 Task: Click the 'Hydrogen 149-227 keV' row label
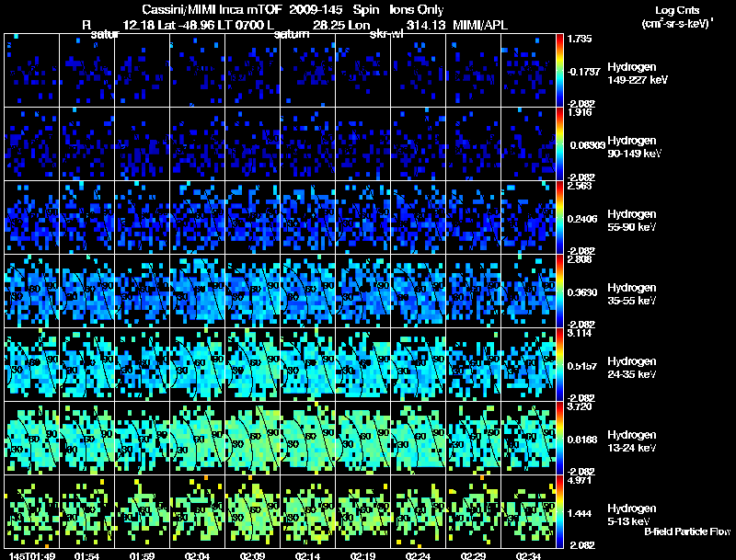[x=637, y=74]
